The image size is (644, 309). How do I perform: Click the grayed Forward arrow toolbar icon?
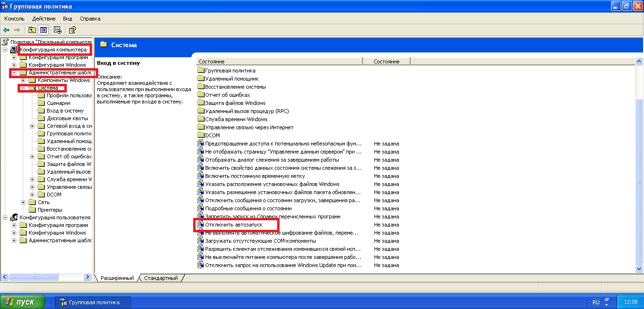[17, 30]
